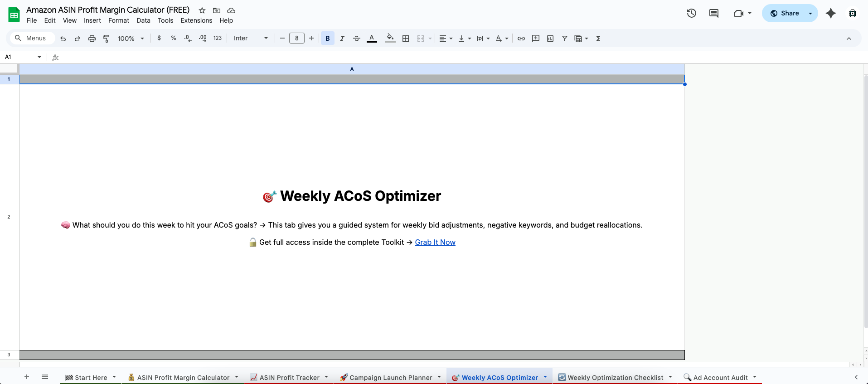The width and height of the screenshot is (868, 384).
Task: Click the font size field
Action: tap(297, 39)
